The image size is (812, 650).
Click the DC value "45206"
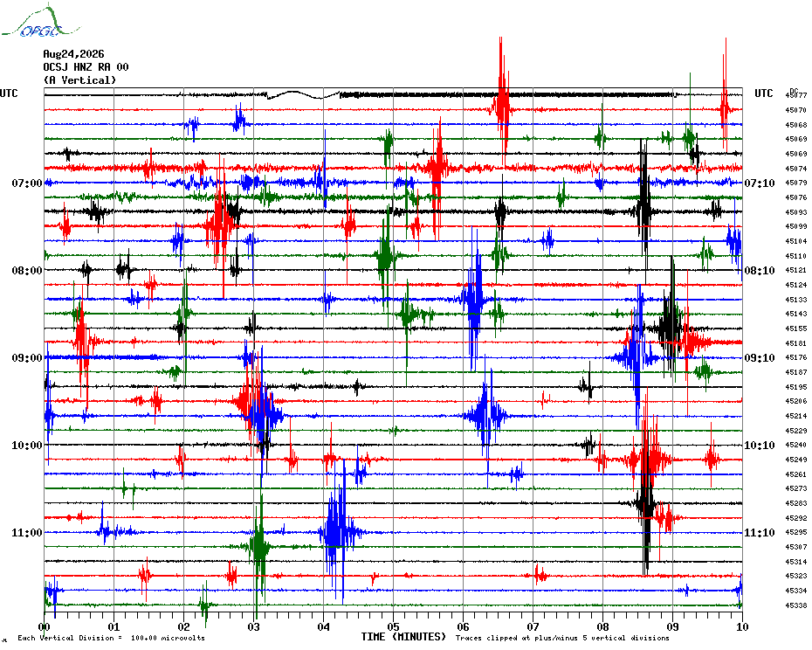click(796, 401)
